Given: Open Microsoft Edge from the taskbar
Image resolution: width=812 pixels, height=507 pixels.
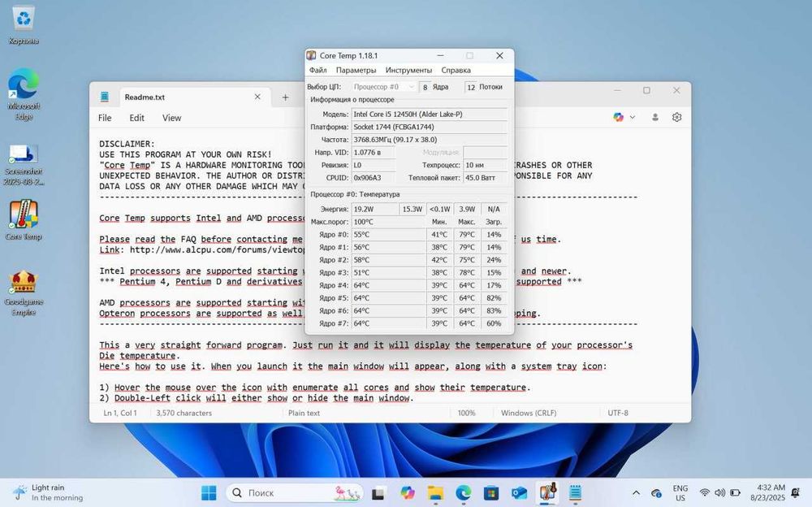Looking at the screenshot, I should tap(464, 492).
